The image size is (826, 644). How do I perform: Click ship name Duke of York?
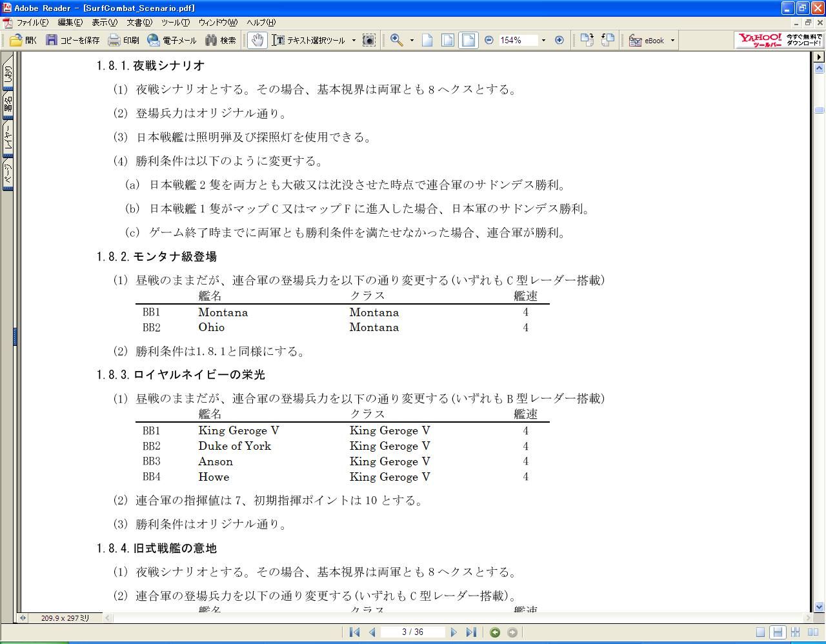tap(235, 446)
